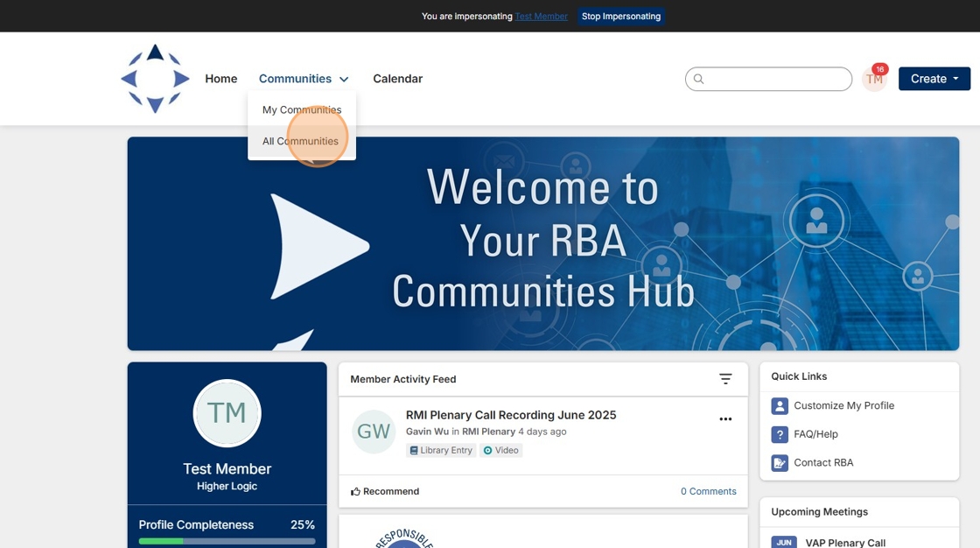Click the search magnifier icon
Screen dimensions: 980x548
(x=699, y=79)
